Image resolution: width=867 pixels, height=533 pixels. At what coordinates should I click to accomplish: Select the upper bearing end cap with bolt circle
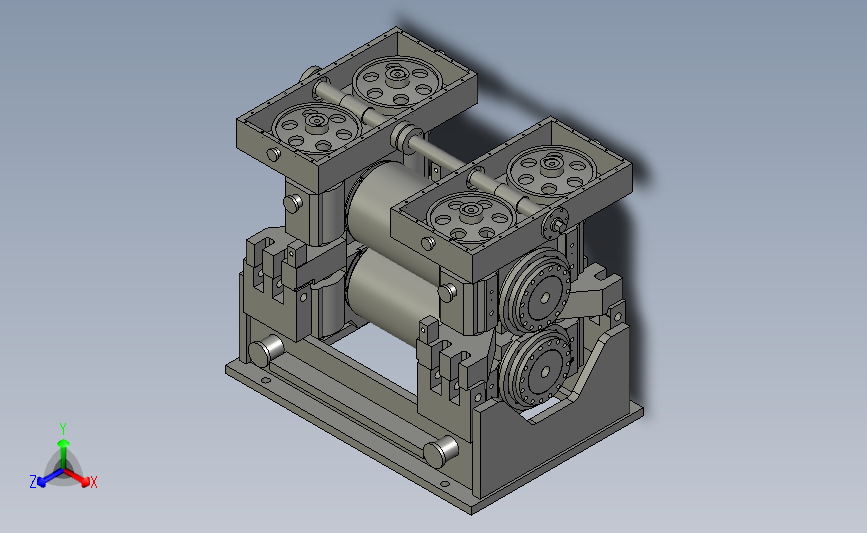(x=536, y=292)
